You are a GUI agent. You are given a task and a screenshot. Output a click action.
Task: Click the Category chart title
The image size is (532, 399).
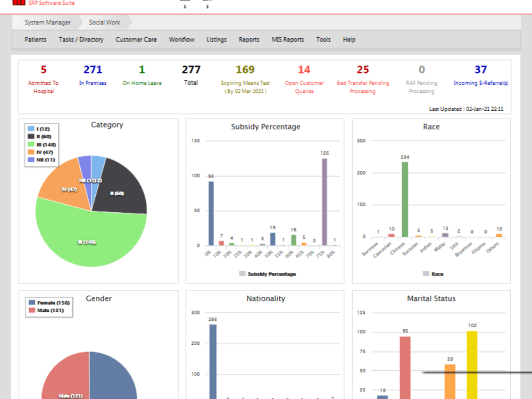coord(107,125)
